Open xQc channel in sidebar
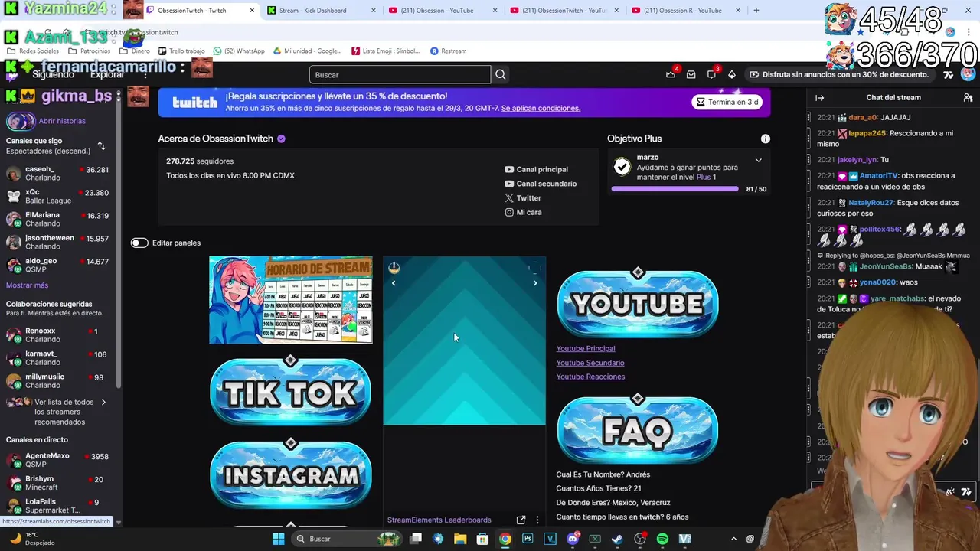The width and height of the screenshot is (980, 551). pyautogui.click(x=58, y=196)
